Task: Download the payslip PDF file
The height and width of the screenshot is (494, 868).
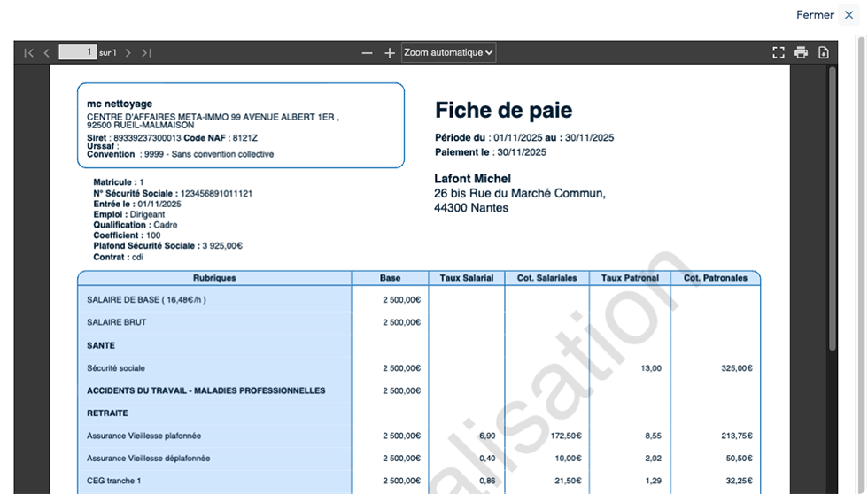Action: 824,52
